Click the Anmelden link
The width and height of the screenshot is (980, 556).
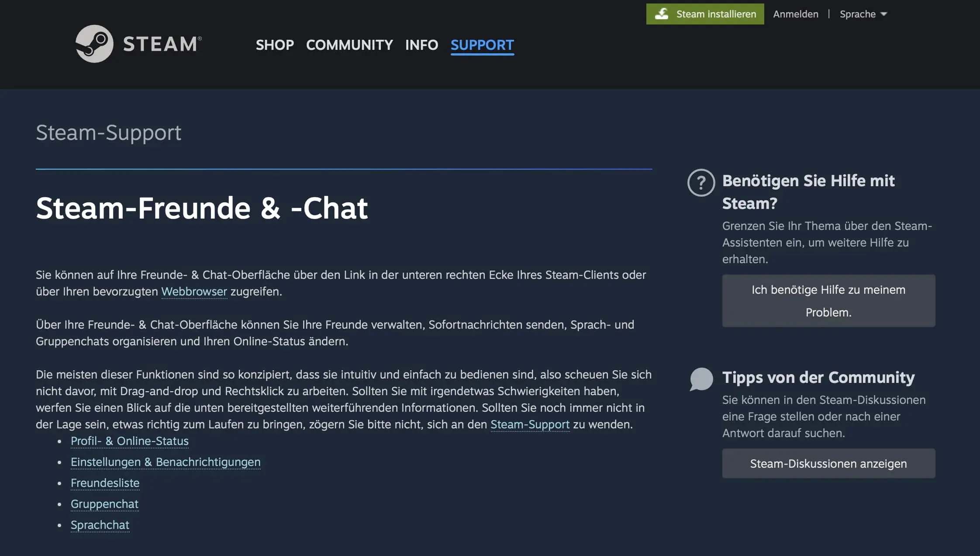pyautogui.click(x=796, y=14)
